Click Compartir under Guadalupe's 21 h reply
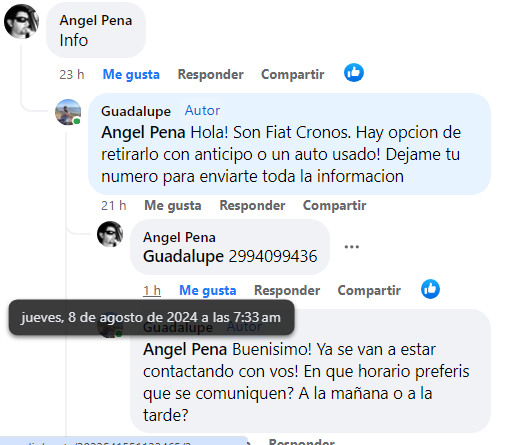Image resolution: width=520 pixels, height=445 pixels. coord(334,205)
